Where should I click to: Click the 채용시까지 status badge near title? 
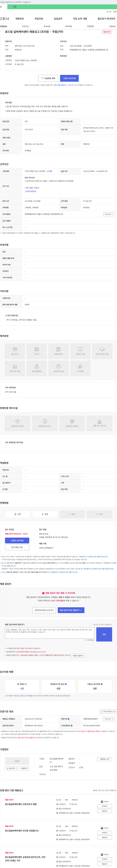coord(107,32)
